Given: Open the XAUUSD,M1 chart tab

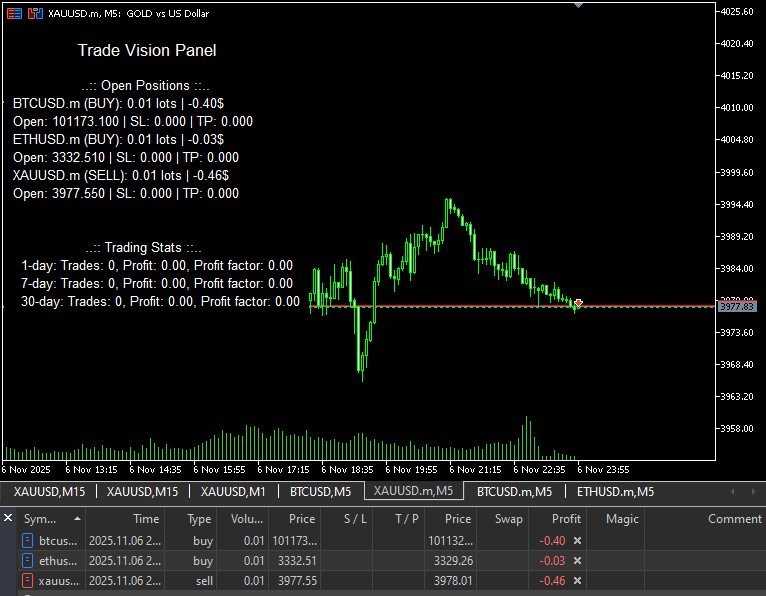Looking at the screenshot, I should 233,491.
